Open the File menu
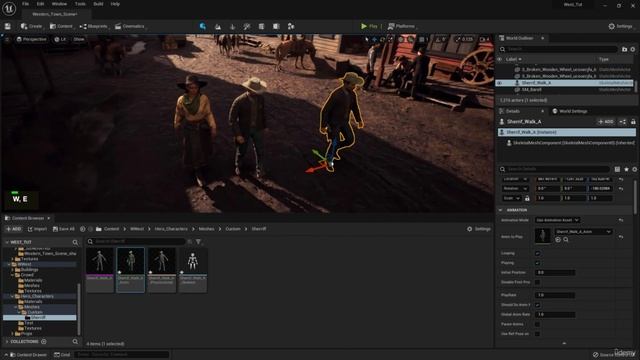640x360 pixels. 25,4
